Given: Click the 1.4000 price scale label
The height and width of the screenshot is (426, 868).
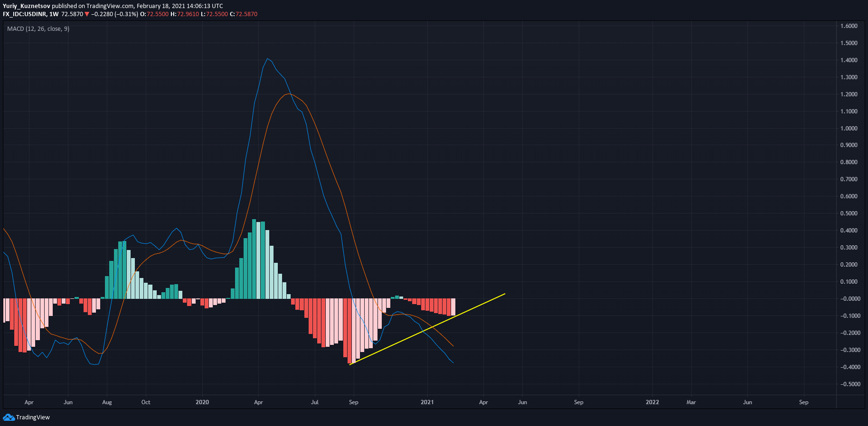Looking at the screenshot, I should (849, 60).
